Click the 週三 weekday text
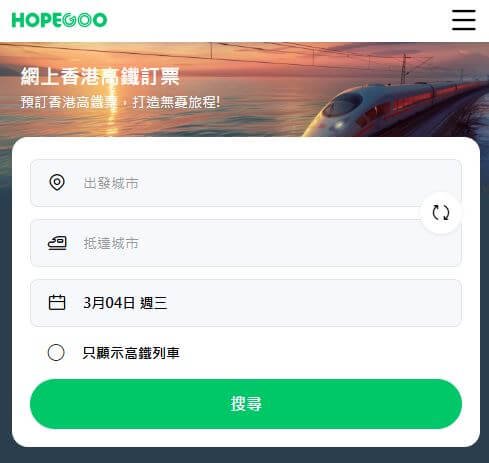The image size is (489, 463). pyautogui.click(x=153, y=303)
